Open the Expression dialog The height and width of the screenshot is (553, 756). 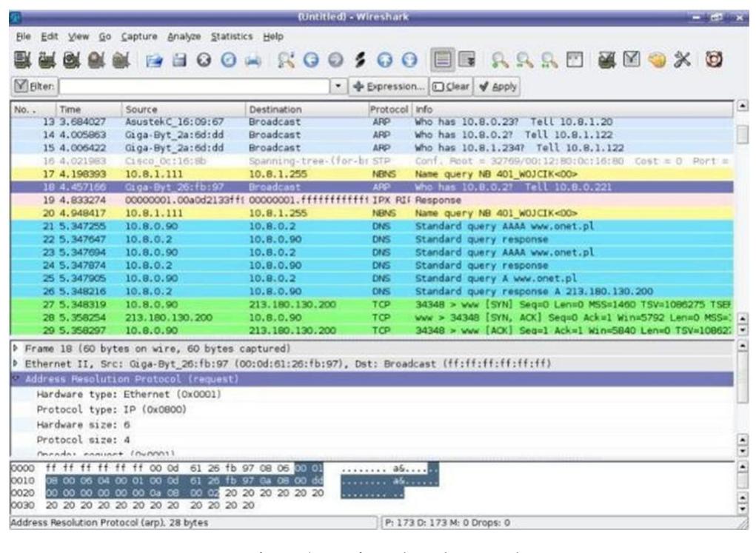coord(388,87)
